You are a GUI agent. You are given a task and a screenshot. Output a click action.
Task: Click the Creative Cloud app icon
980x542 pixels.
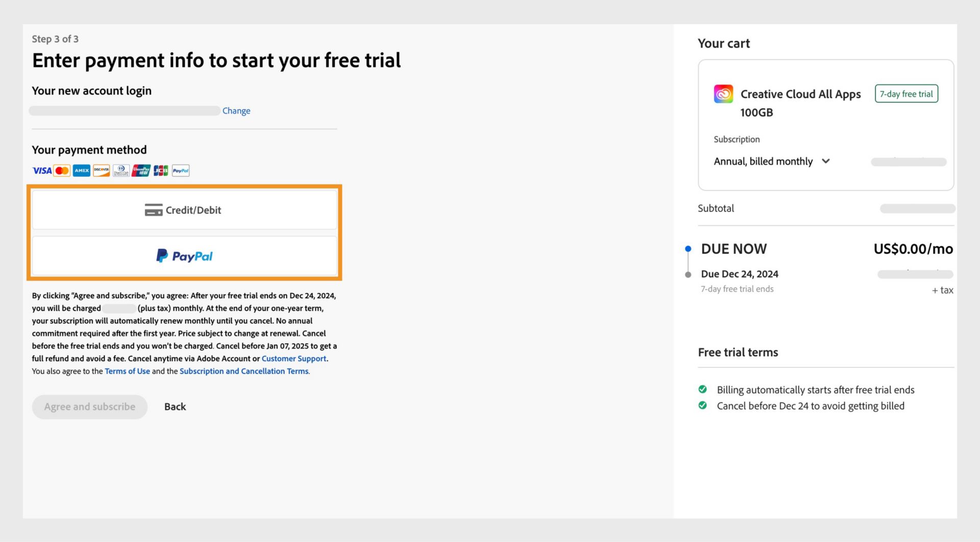(x=723, y=94)
